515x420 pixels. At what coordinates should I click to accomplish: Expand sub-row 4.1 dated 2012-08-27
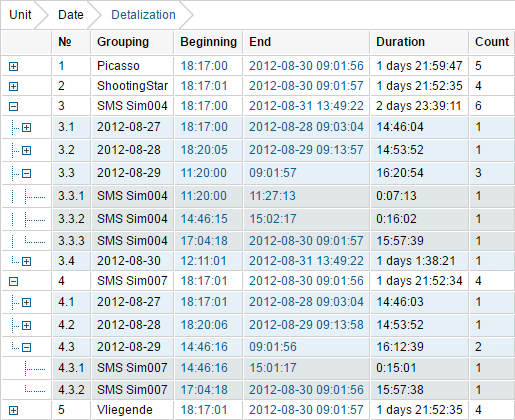click(27, 302)
